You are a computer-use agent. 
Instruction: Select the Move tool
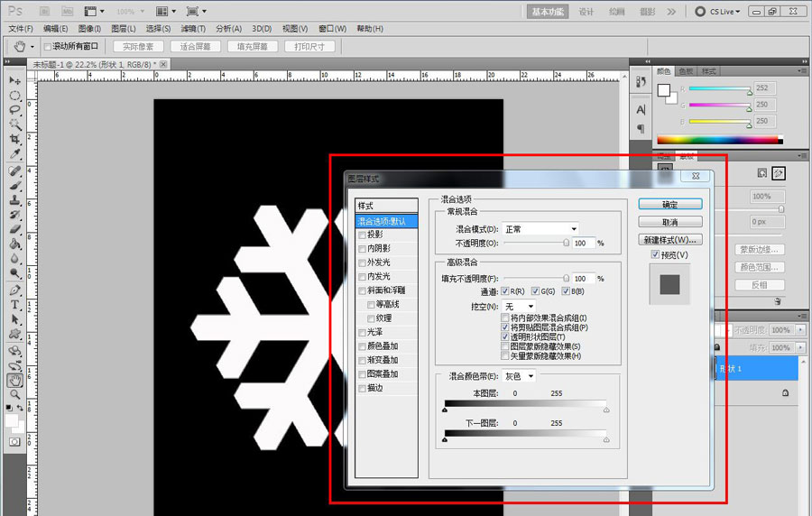(x=15, y=80)
